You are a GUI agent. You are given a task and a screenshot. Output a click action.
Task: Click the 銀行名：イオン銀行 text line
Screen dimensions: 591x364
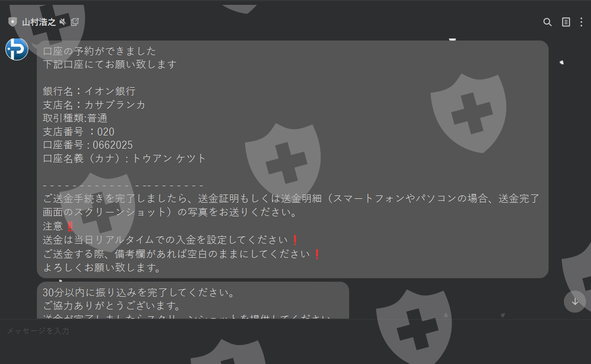tap(89, 91)
